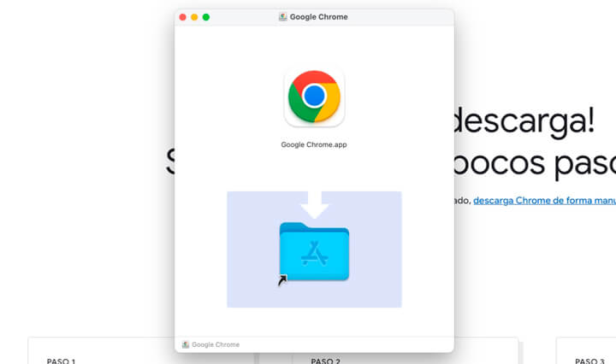
Task: Select the Google Chrome.app icon
Action: coord(314,97)
